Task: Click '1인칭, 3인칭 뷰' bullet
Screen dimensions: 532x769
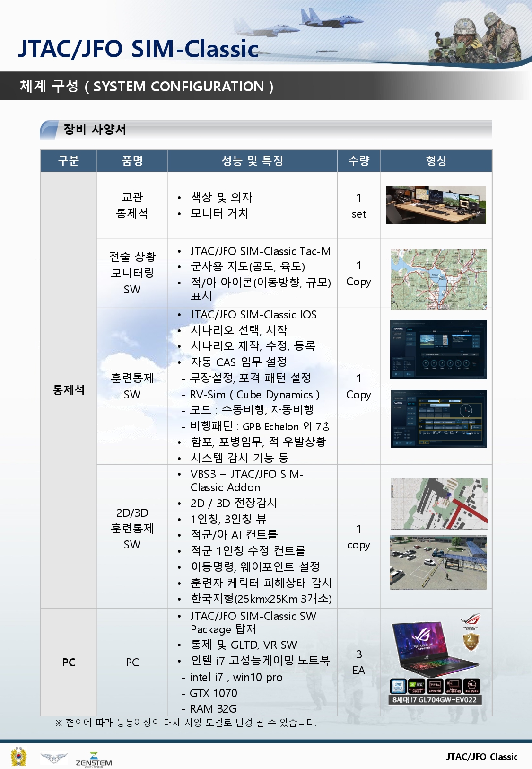Action: (x=228, y=519)
